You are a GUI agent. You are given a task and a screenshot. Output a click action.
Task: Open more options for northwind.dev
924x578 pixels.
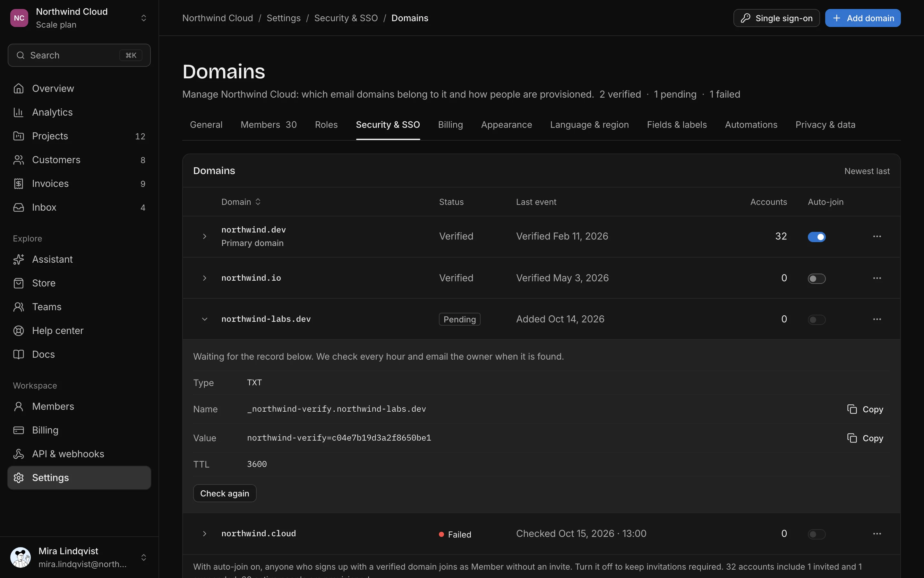coord(877,236)
